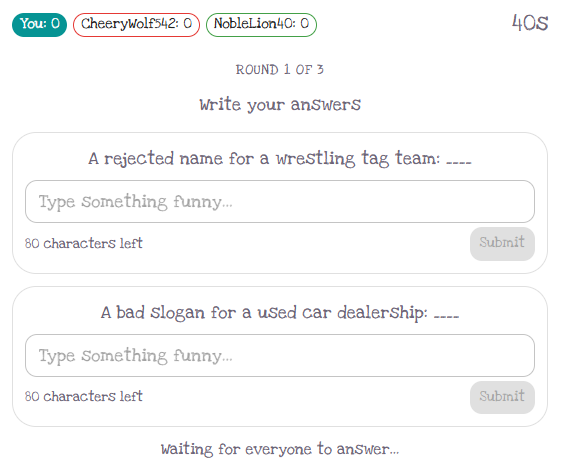The width and height of the screenshot is (564, 465).
Task: Click the 'Write your answers' heading
Action: pos(280,105)
